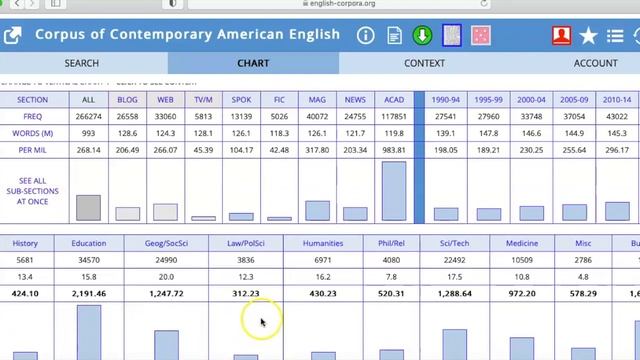Click the green download arrow icon
This screenshot has width=640, height=360.
(x=422, y=35)
